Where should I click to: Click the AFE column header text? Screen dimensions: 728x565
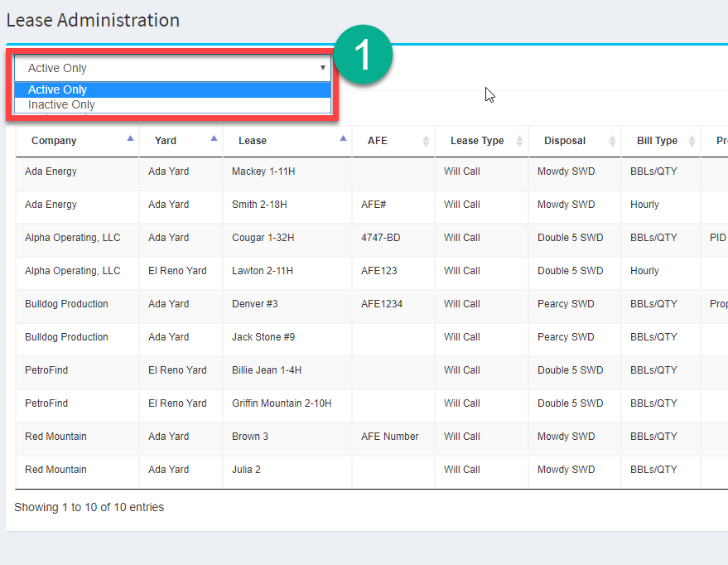[x=378, y=141]
